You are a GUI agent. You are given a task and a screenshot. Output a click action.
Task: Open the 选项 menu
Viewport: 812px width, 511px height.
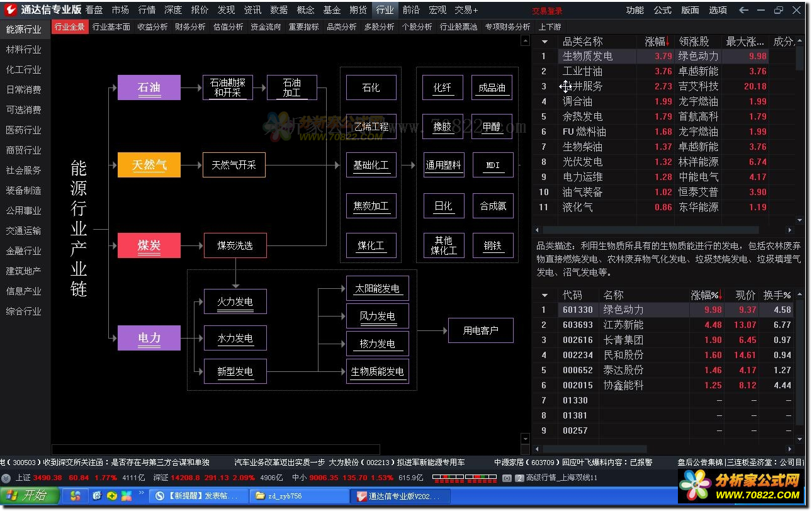tap(718, 10)
